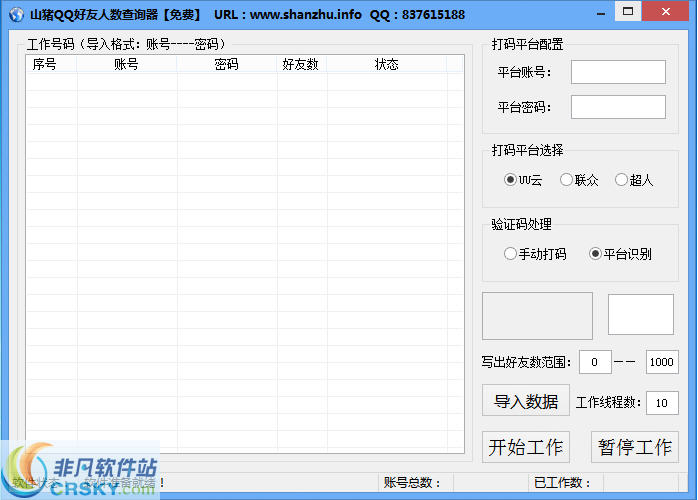Maximize the window
This screenshot has width=698, height=500.
click(x=628, y=11)
